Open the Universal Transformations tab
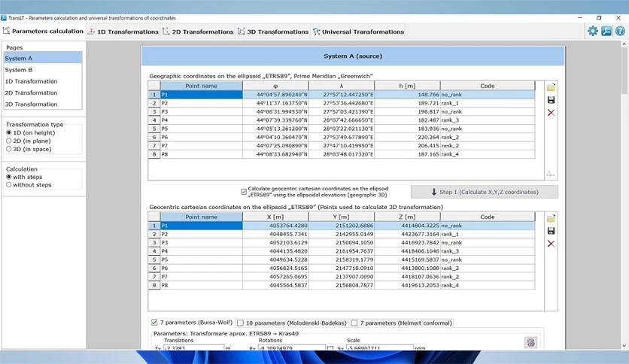 [358, 32]
